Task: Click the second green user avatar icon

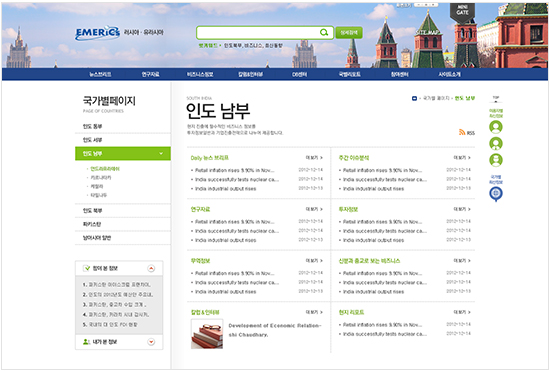Action: coord(496,143)
